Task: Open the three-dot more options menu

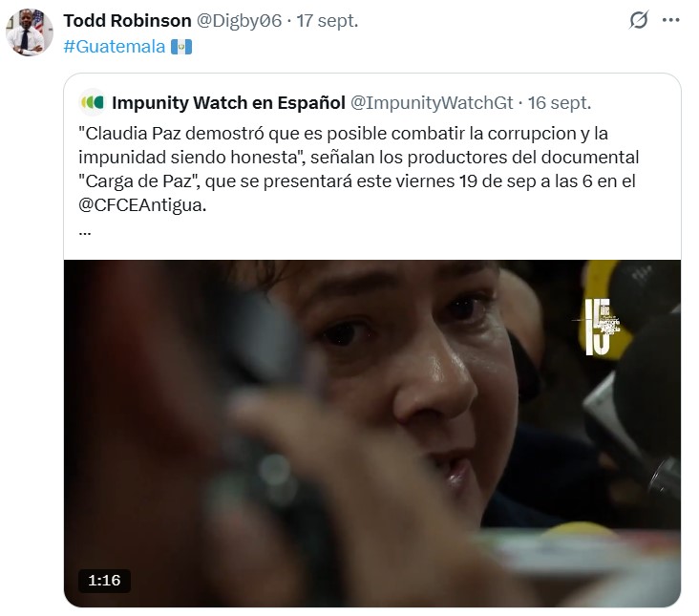Action: pyautogui.click(x=671, y=20)
